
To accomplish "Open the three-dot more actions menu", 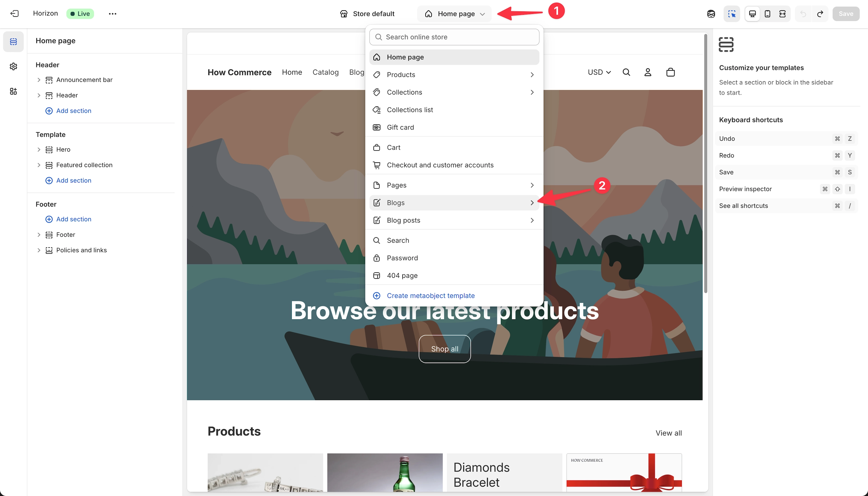I will [x=112, y=14].
